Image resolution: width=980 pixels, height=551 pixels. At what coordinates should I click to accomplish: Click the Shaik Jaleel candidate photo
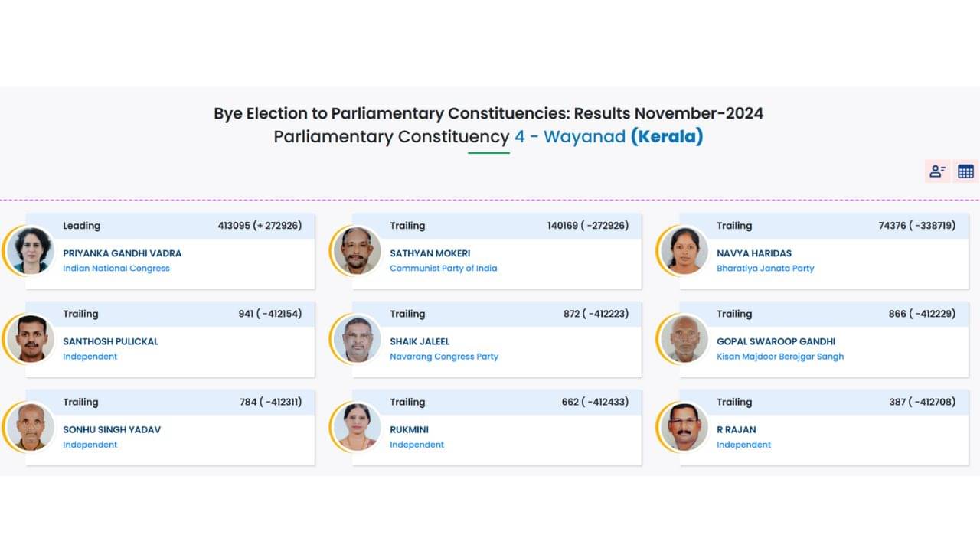click(x=357, y=338)
